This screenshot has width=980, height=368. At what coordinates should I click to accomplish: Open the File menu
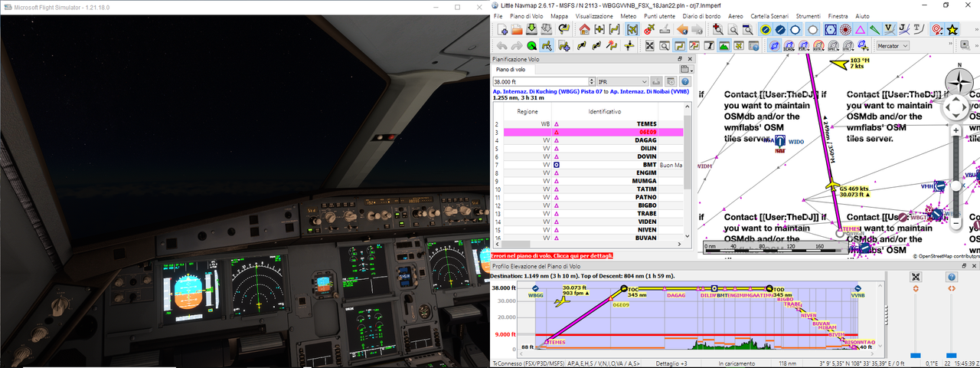(x=498, y=15)
